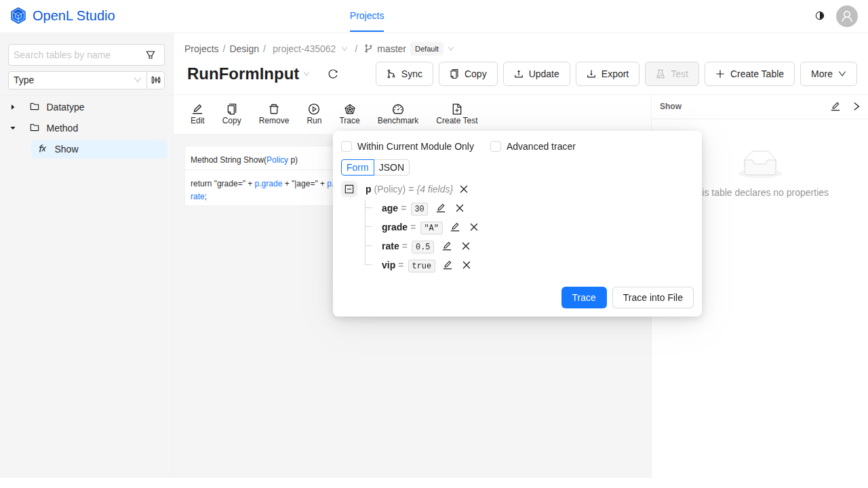This screenshot has height=488, width=868.
Task: Focus the Search tables by name field
Action: coord(77,55)
